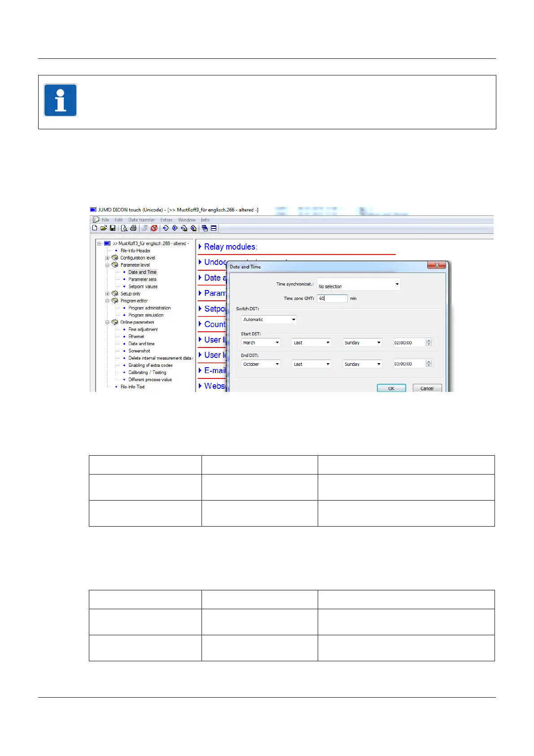Click the Program editor package icon
The image size is (534, 756).
(x=115, y=301)
